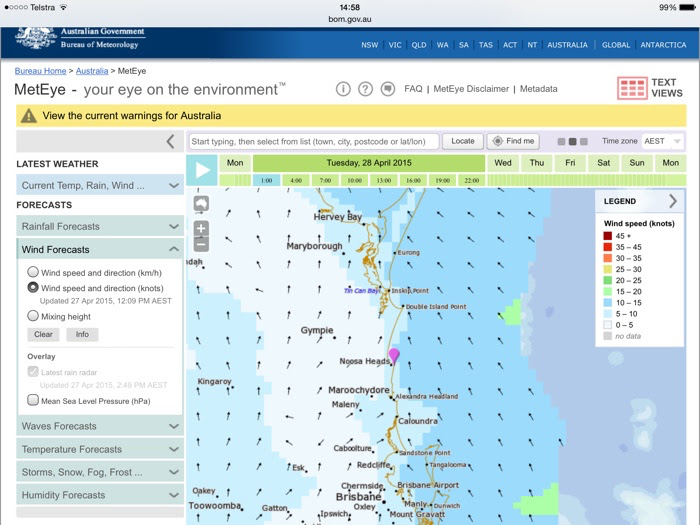700x525 pixels.
Task: Select the Thu day tab
Action: click(x=537, y=163)
